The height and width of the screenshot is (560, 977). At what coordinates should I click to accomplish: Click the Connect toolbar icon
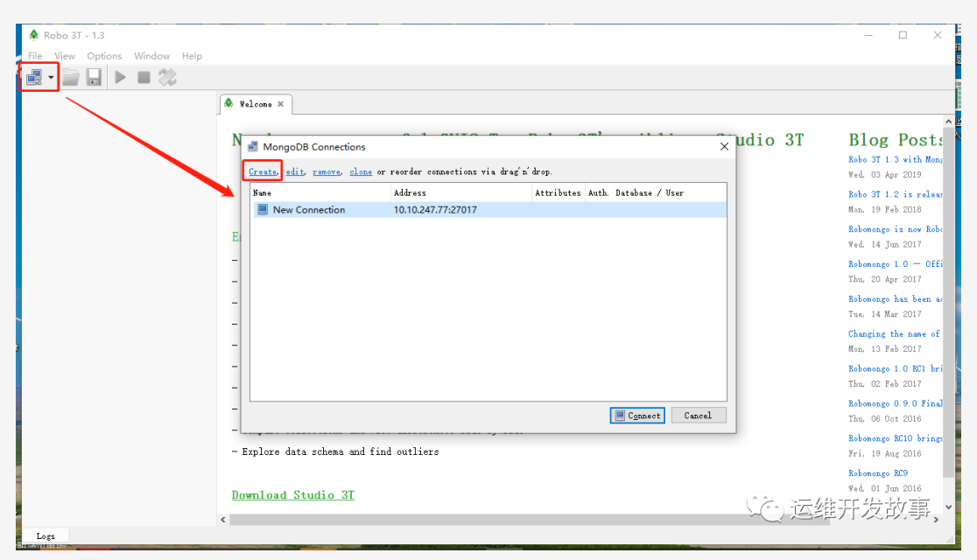33,77
